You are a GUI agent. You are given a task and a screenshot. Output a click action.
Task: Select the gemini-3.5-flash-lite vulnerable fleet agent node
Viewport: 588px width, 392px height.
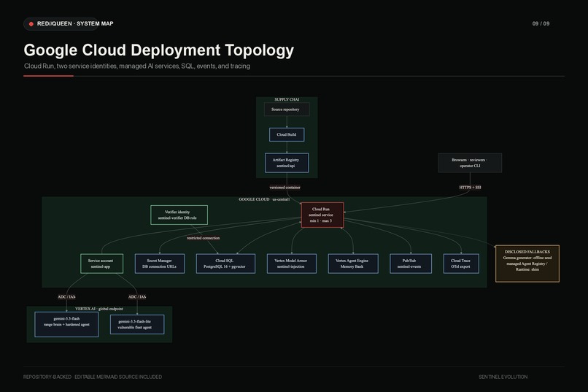coord(137,325)
